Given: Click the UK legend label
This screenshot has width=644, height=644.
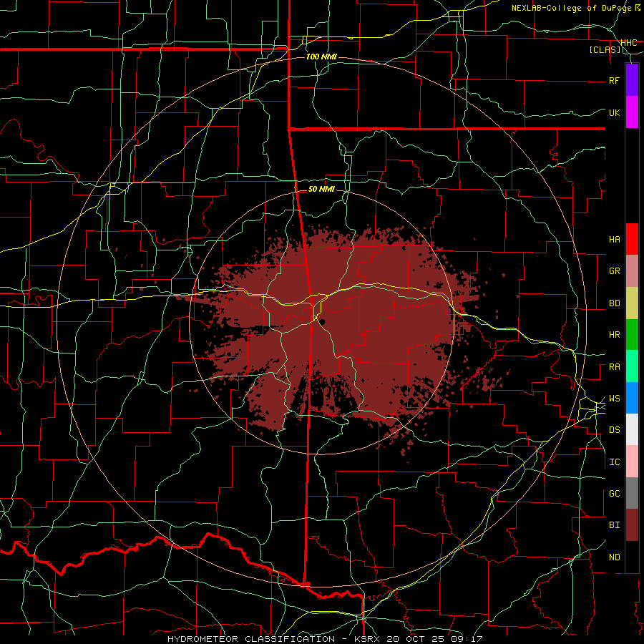Looking at the screenshot, I should pos(615,112).
